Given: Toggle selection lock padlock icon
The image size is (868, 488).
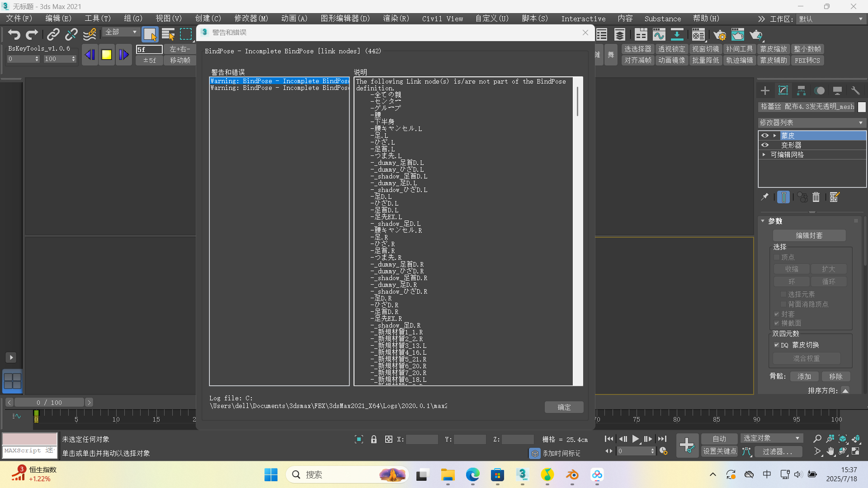Looking at the screenshot, I should (x=374, y=439).
